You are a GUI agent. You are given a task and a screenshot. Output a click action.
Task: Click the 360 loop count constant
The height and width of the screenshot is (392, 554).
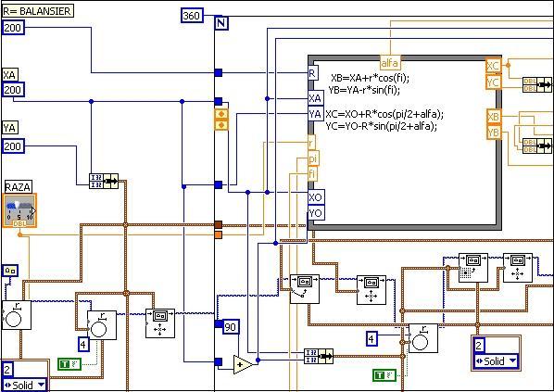tap(192, 16)
